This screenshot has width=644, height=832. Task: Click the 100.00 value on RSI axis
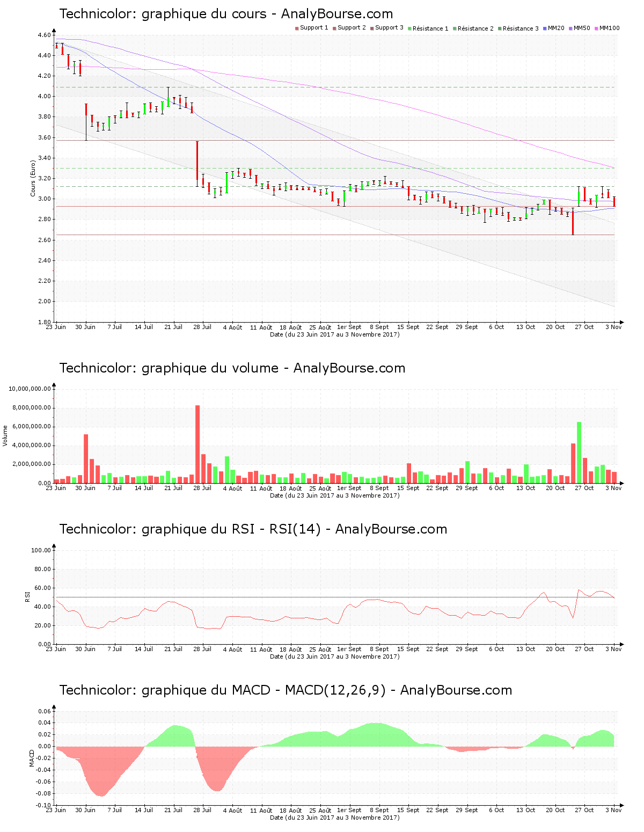41,550
